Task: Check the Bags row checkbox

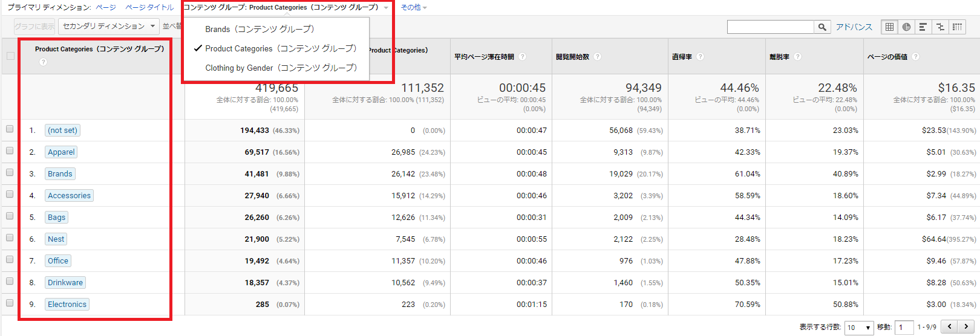Action: click(10, 216)
